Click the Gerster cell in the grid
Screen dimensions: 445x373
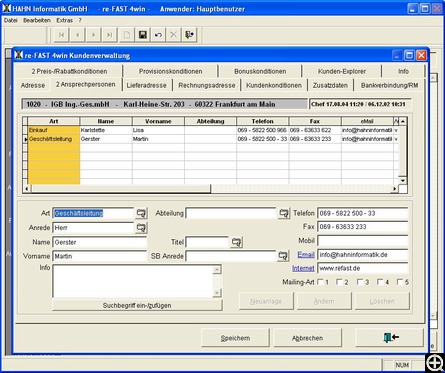click(106, 139)
